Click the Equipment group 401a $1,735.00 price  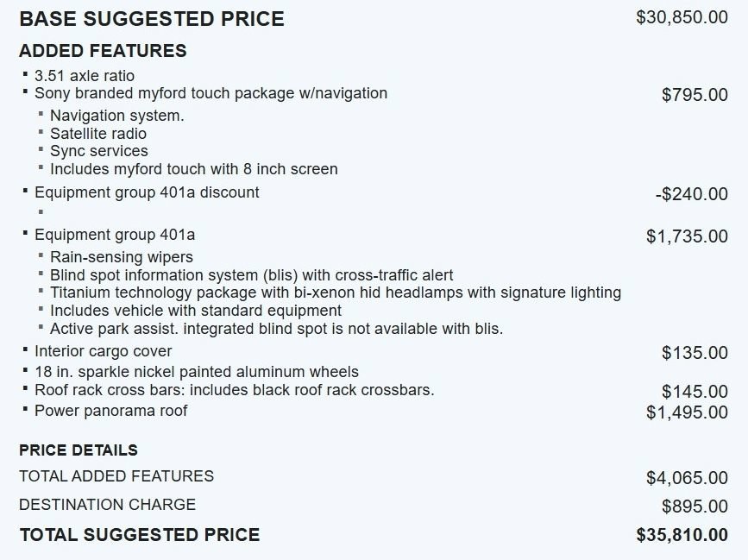coord(687,236)
